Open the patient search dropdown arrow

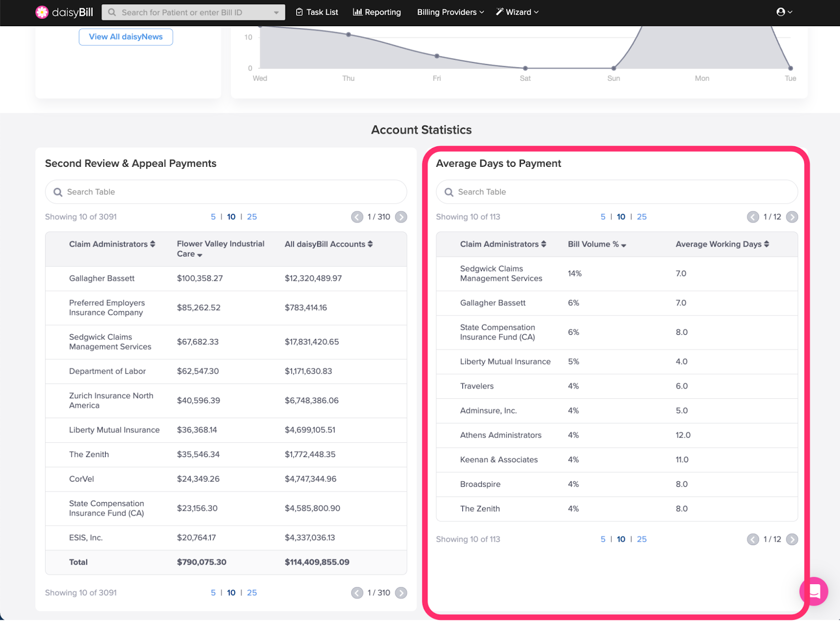tap(276, 13)
